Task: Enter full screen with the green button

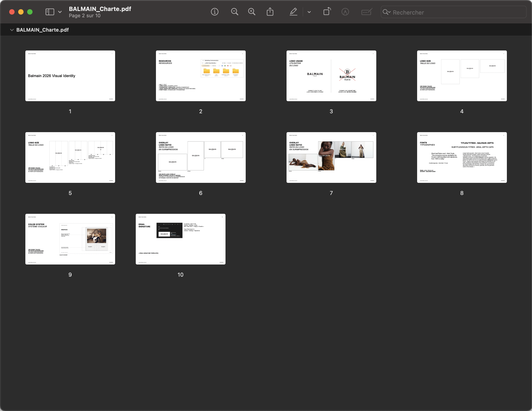Action: 30,12
